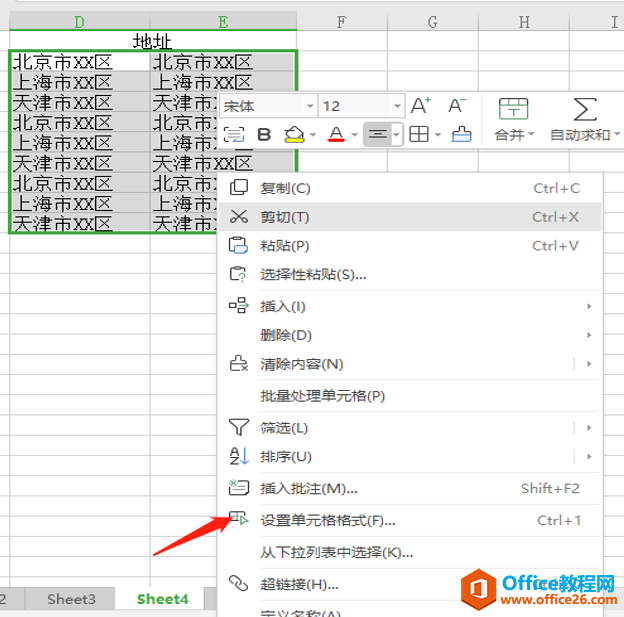
Task: Expand the 自动求和 dropdown arrow
Action: pos(616,135)
